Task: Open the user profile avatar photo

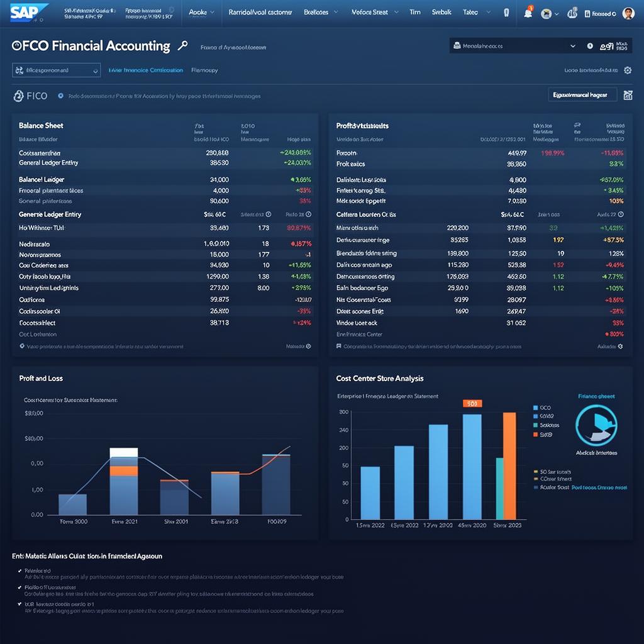Action: pyautogui.click(x=628, y=13)
